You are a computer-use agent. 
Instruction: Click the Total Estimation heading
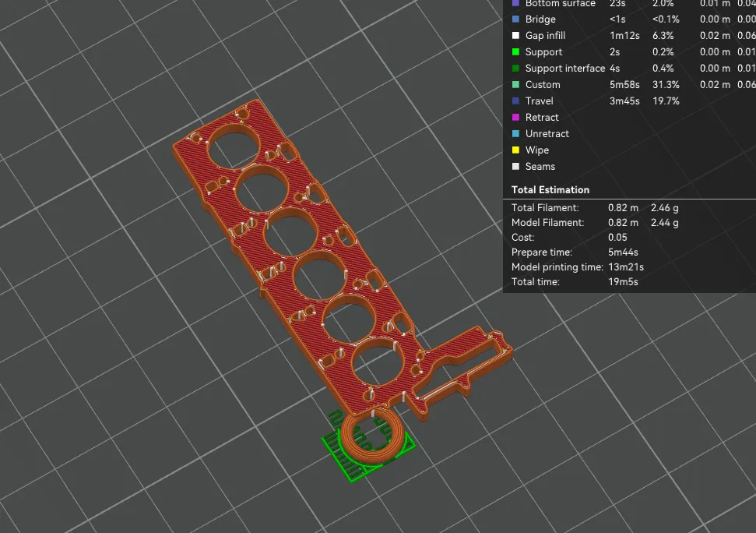point(550,190)
